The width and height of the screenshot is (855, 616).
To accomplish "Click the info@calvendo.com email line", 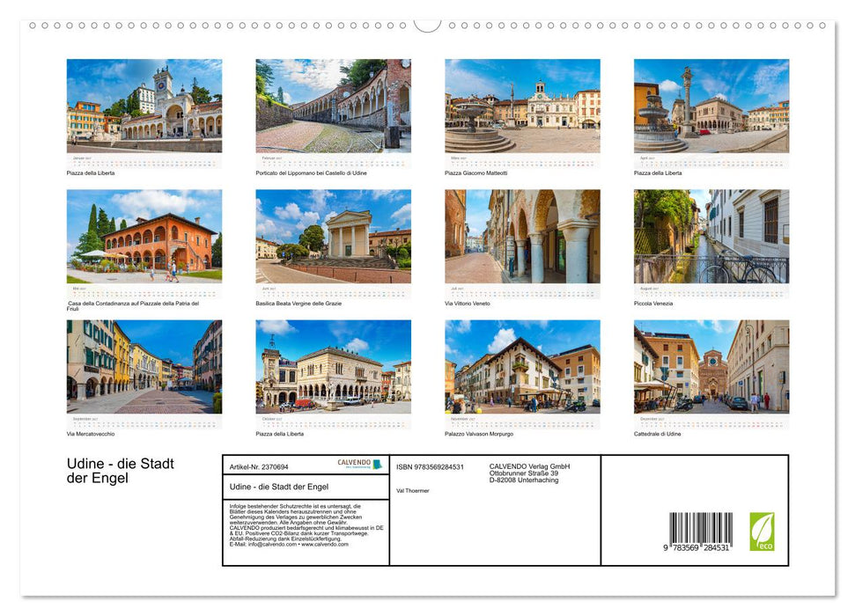I will click(x=289, y=544).
